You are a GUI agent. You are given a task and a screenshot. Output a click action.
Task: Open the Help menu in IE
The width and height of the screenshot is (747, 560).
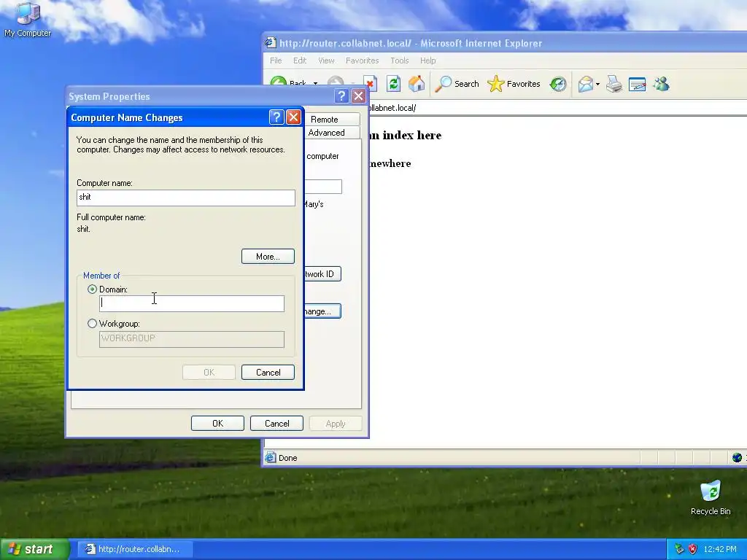pos(427,61)
